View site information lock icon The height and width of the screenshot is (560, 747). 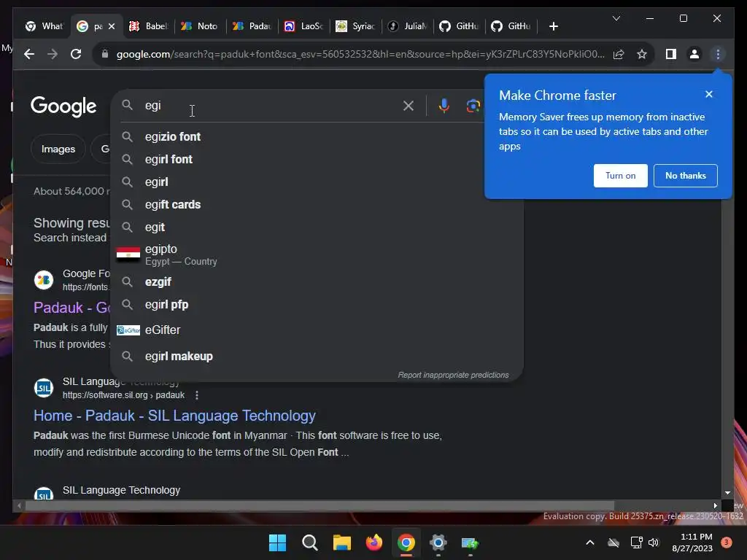(105, 54)
